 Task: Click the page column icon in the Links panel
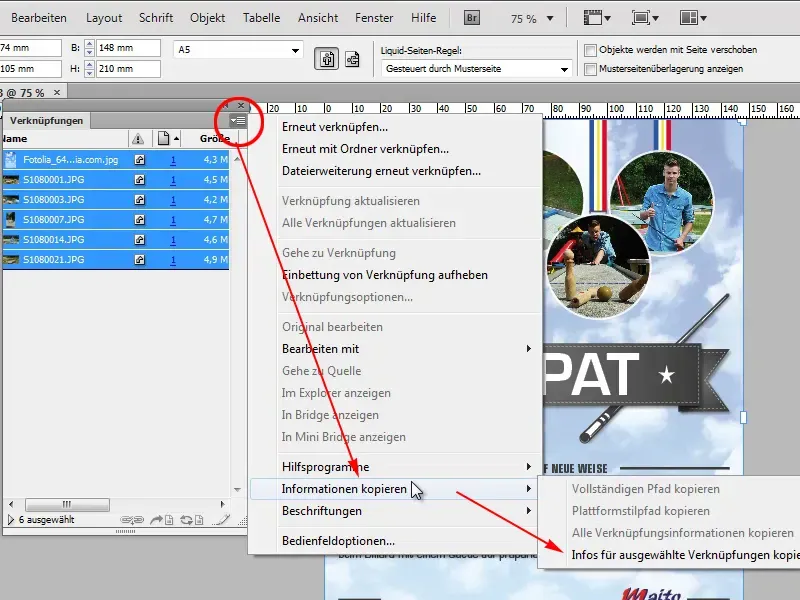160,138
